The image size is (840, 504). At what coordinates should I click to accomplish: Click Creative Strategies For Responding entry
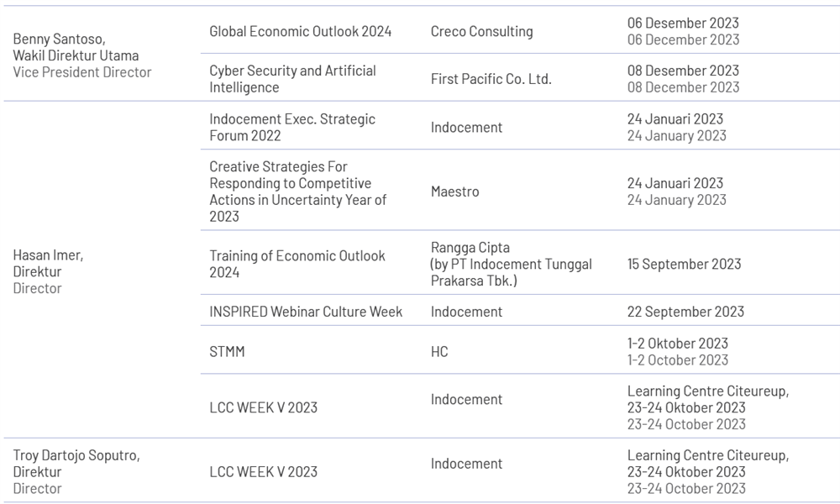coord(298,192)
